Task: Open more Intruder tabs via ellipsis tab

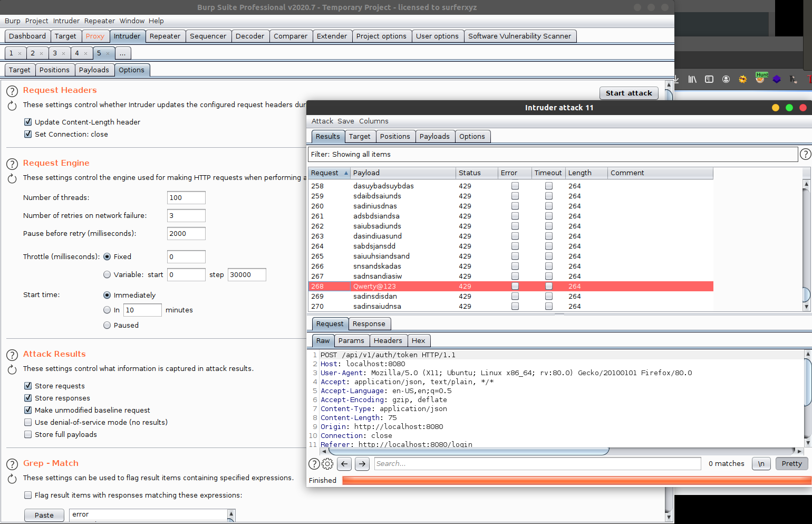Action: (x=122, y=53)
